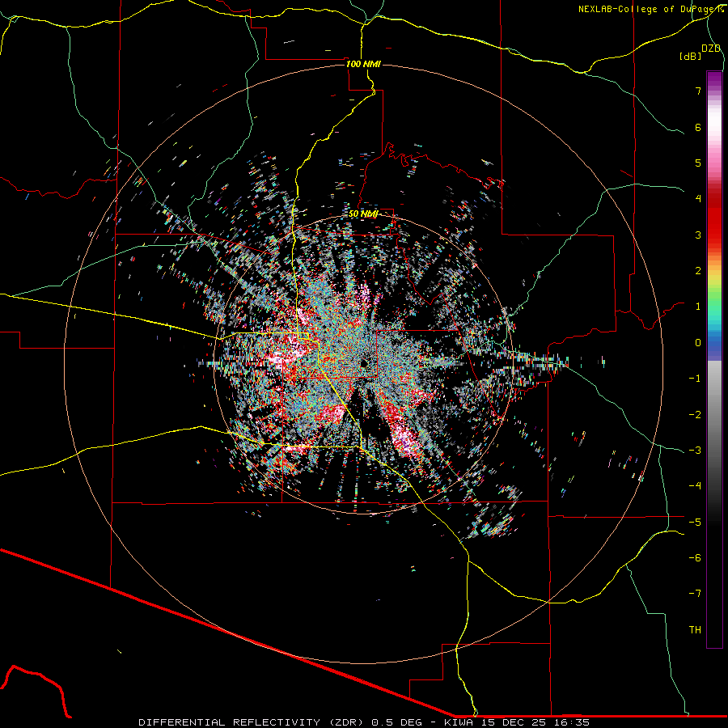
Task: Click the 4 value on color scale
Action: click(698, 199)
